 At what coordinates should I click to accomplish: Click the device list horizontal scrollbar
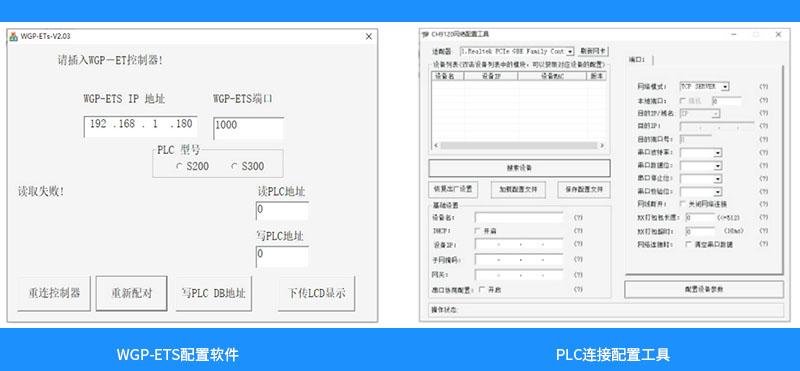(x=518, y=145)
